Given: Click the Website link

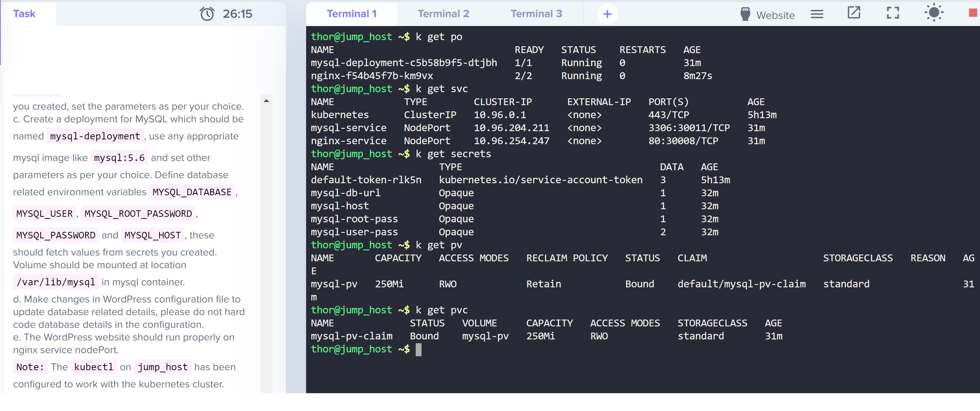Looking at the screenshot, I should [775, 15].
